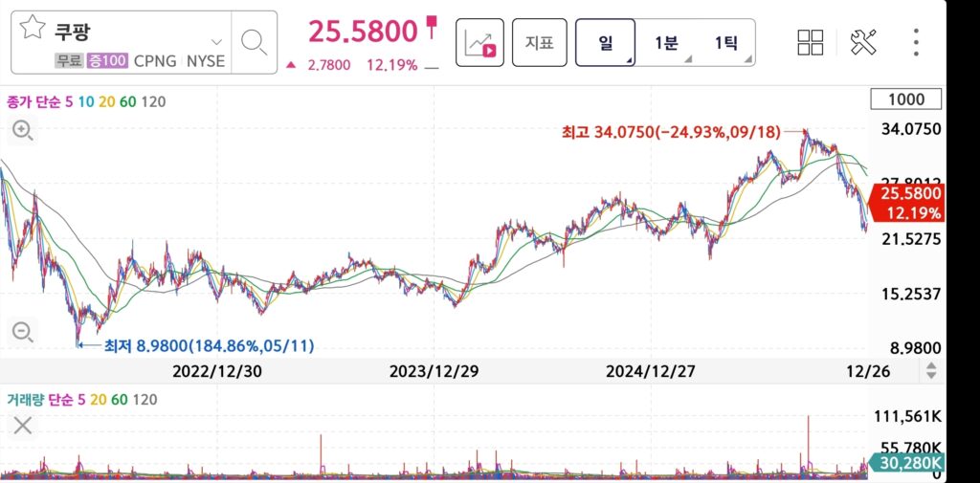Open the 1분 minute interval dropdown
The height and width of the screenshot is (483, 980).
(667, 42)
